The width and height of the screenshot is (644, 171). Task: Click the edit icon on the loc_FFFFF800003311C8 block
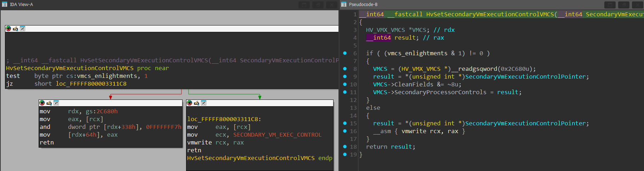pyautogui.click(x=196, y=103)
